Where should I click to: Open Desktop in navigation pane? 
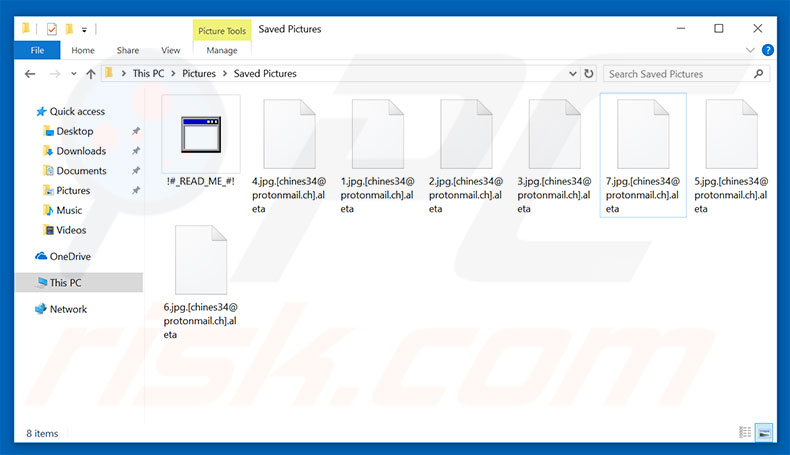click(75, 131)
